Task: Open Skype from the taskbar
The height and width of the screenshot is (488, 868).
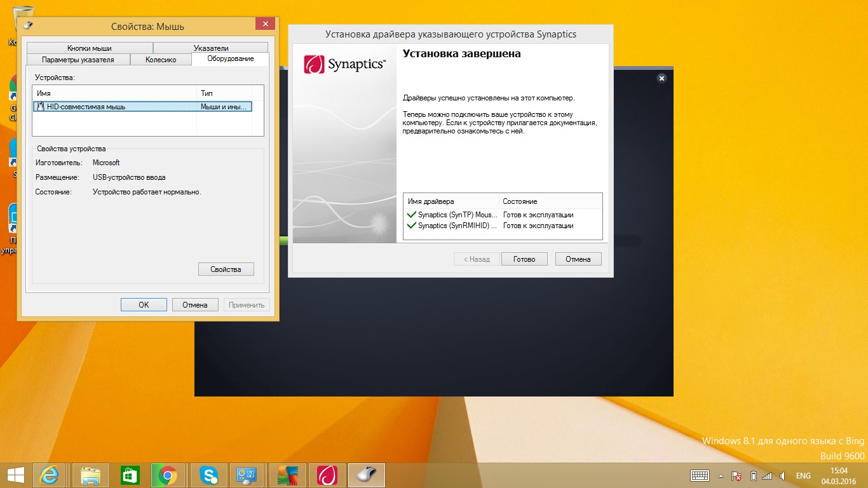Action: [x=208, y=475]
